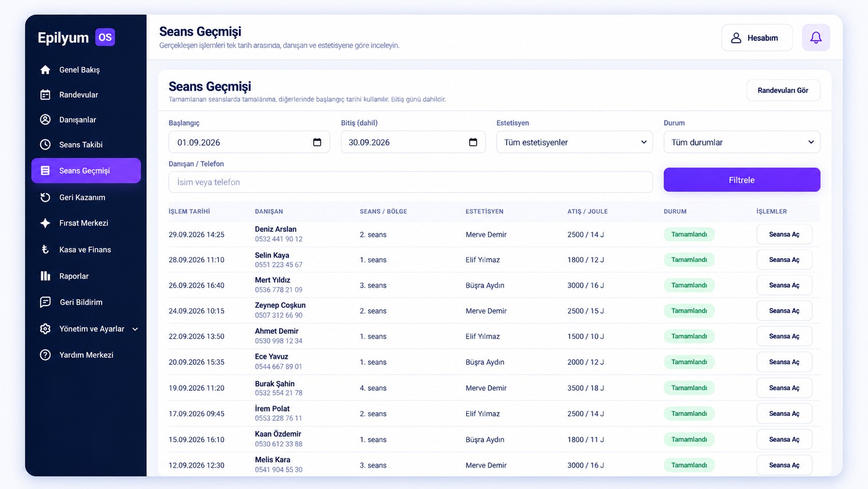The height and width of the screenshot is (489, 868).
Task: Click the Randevular calendar icon in sidebar
Action: point(45,95)
